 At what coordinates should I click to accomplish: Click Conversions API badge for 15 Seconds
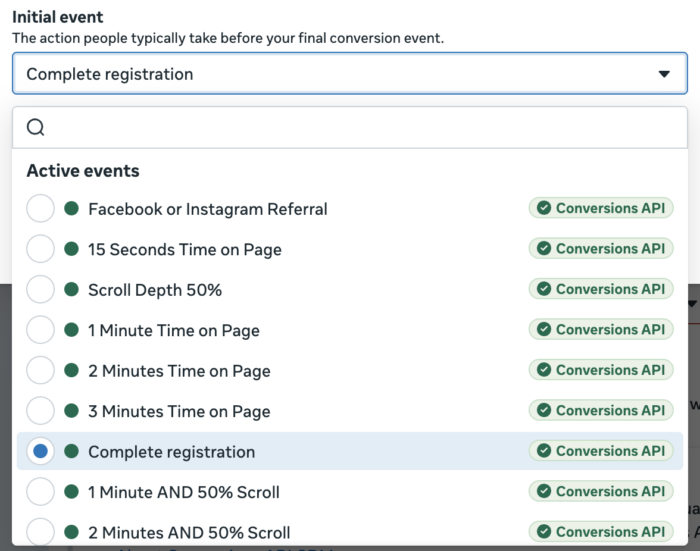[x=601, y=248]
